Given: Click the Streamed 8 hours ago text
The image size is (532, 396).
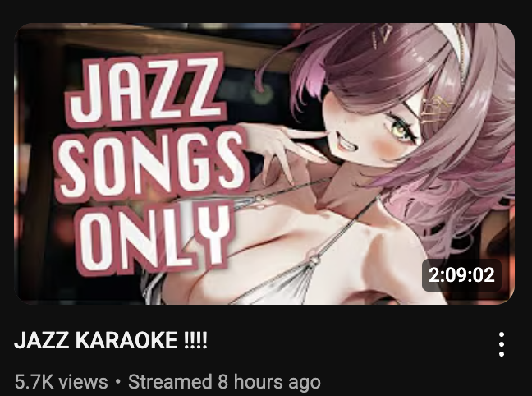Looking at the screenshot, I should point(224,382).
